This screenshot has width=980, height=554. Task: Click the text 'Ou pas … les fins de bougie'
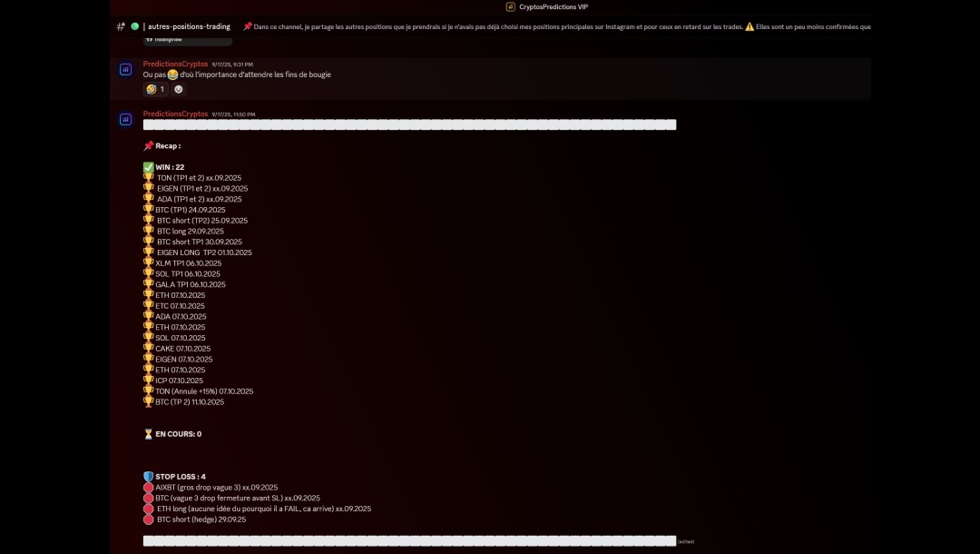(237, 74)
